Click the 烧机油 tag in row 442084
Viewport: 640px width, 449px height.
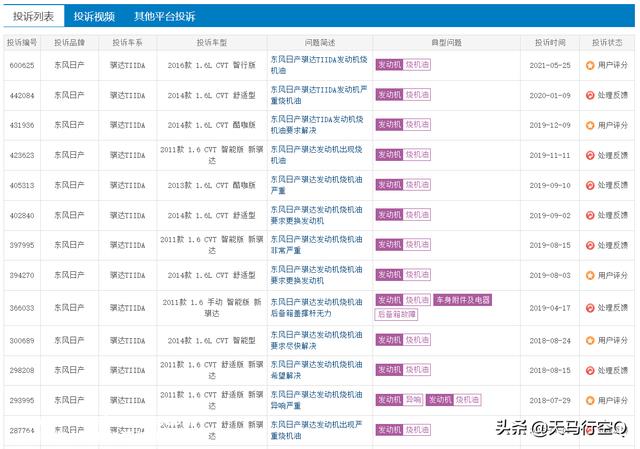point(417,95)
